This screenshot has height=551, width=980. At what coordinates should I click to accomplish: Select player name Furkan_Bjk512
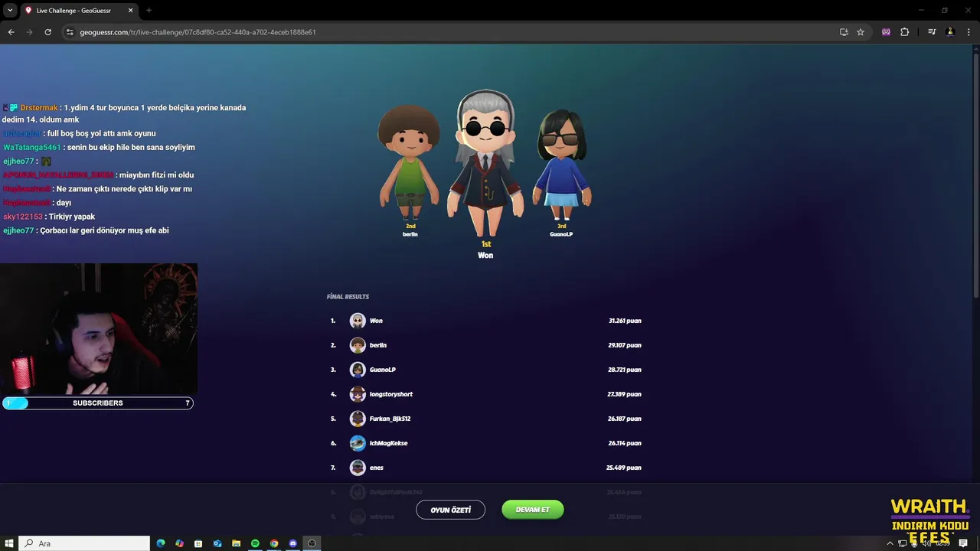(x=390, y=419)
